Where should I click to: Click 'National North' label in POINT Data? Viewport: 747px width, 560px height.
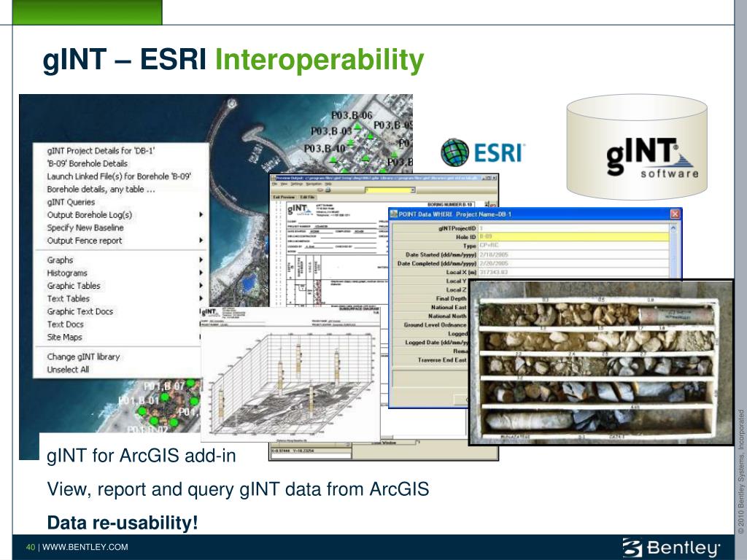(447, 316)
